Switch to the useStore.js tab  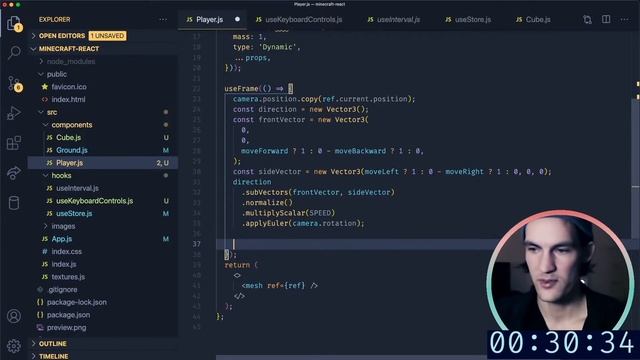[473, 20]
